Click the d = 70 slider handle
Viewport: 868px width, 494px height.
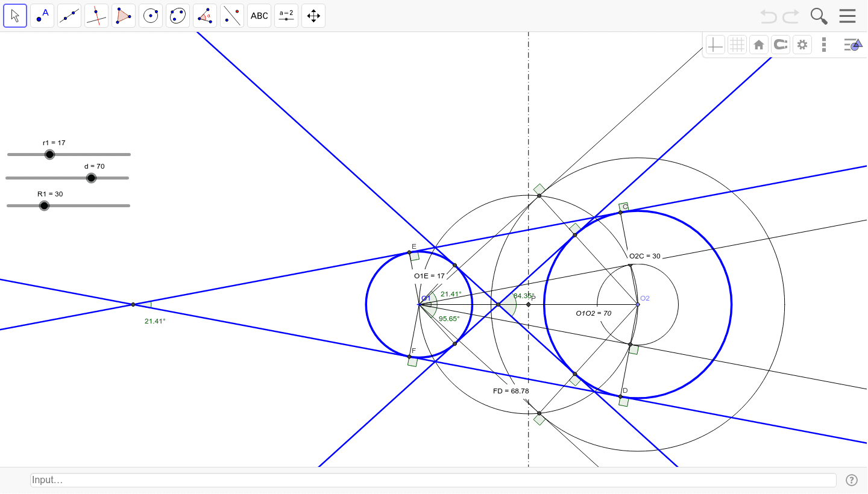[91, 178]
